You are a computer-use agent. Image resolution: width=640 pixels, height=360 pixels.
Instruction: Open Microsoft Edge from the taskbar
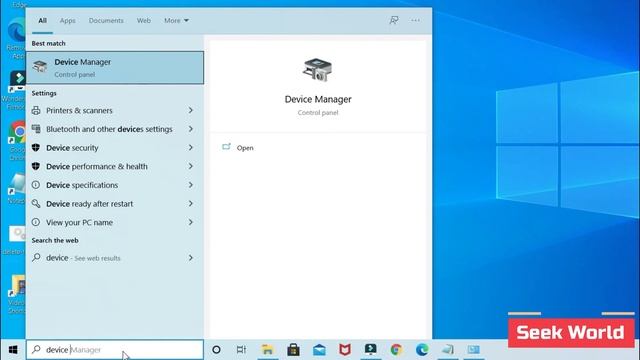422,350
